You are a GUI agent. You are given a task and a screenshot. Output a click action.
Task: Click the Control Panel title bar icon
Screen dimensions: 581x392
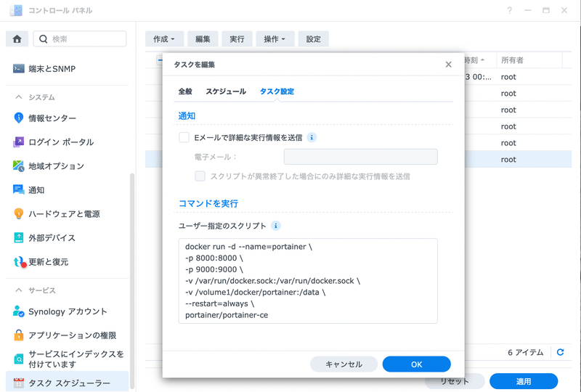pyautogui.click(x=16, y=10)
